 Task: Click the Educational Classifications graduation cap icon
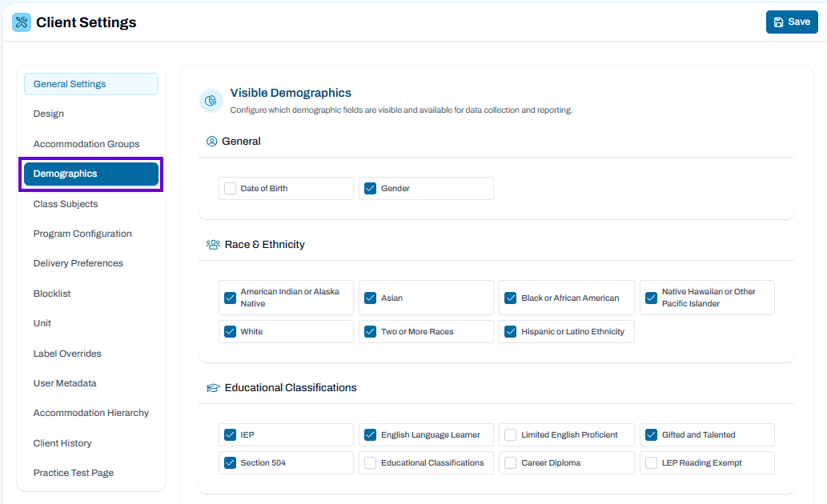(x=213, y=388)
